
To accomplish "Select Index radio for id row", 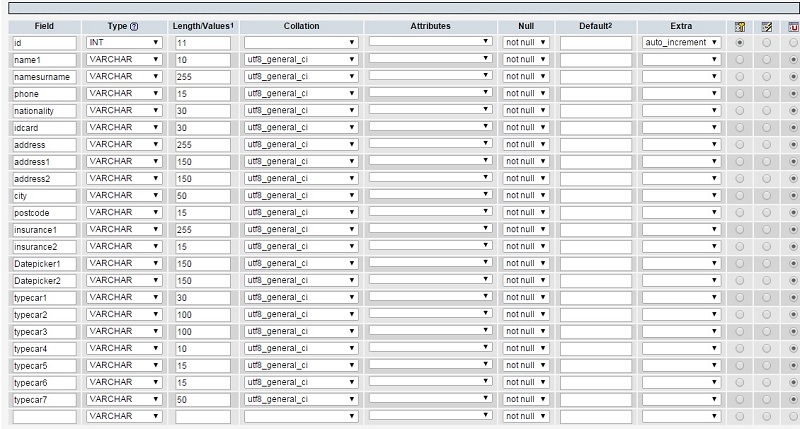I will click(766, 43).
